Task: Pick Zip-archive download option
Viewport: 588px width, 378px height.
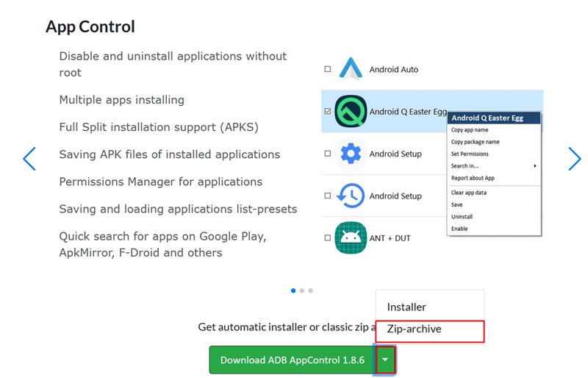Action: click(430, 331)
